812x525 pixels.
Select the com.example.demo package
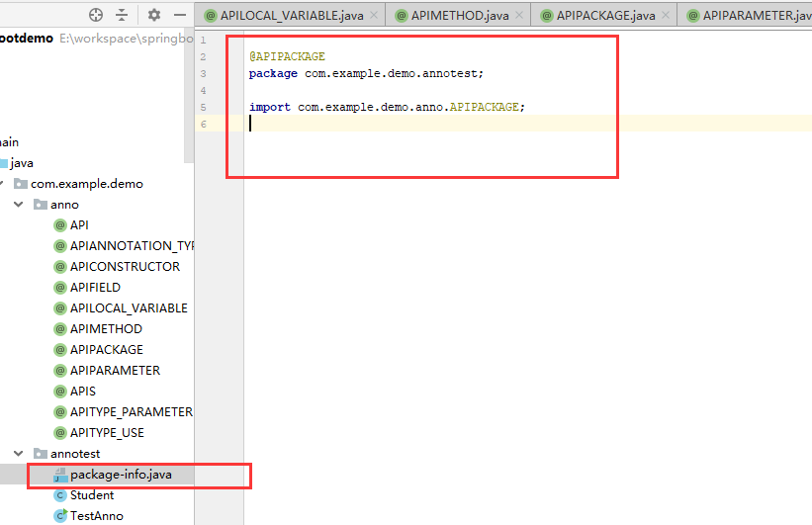(x=86, y=184)
